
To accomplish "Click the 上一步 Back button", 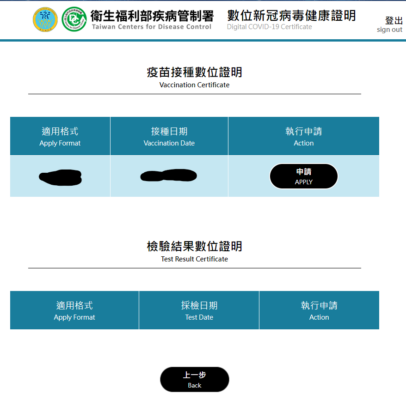I will pyautogui.click(x=194, y=379).
